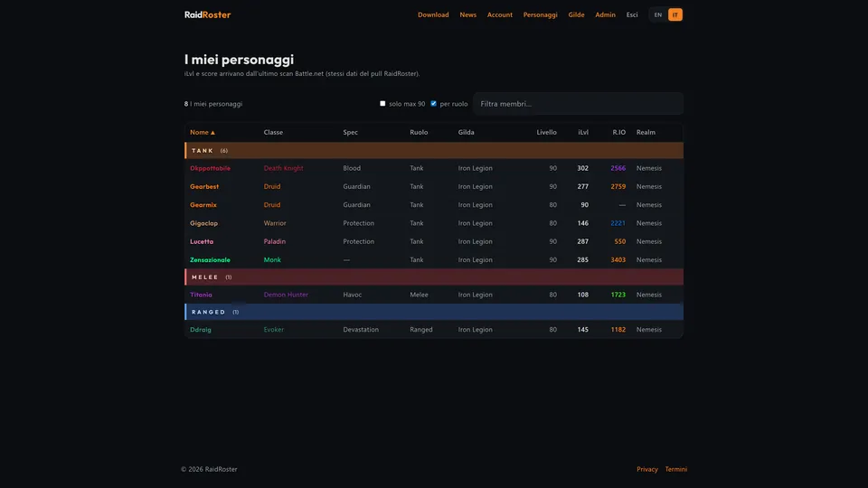Open the Privacy footer link

647,469
